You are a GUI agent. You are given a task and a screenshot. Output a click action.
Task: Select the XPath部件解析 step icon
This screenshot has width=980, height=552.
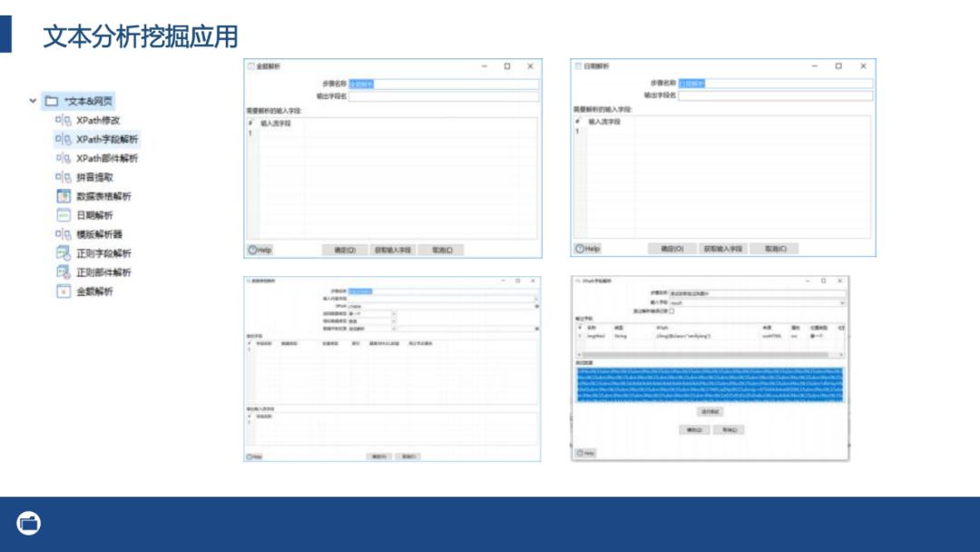[64, 158]
